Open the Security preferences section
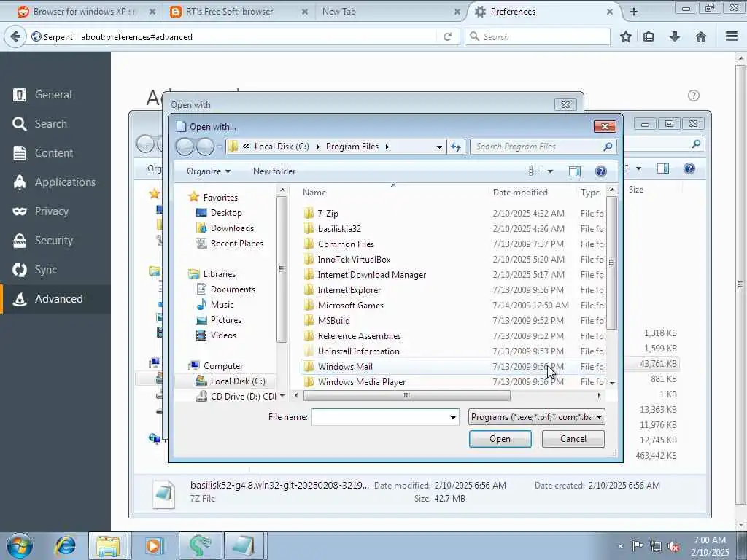 tap(55, 241)
